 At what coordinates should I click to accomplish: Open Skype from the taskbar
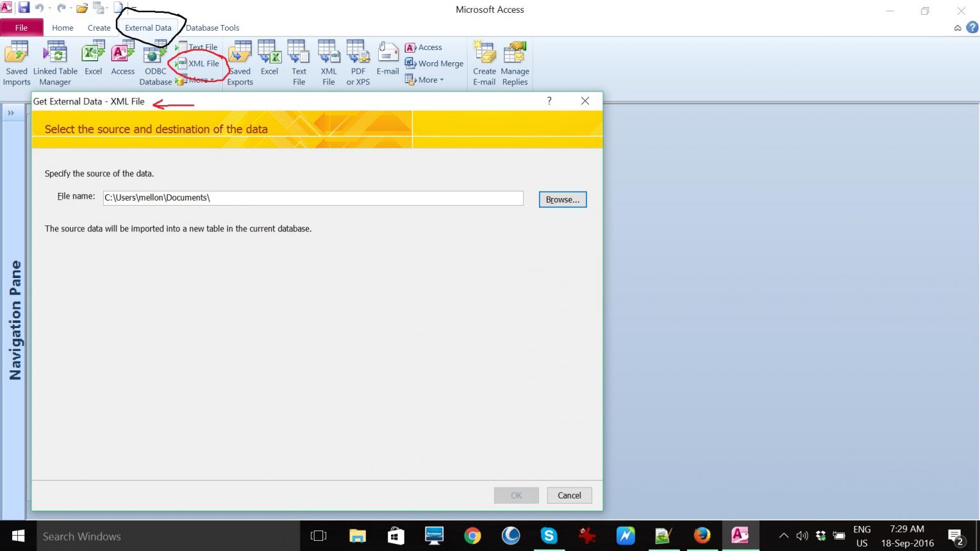coord(549,536)
